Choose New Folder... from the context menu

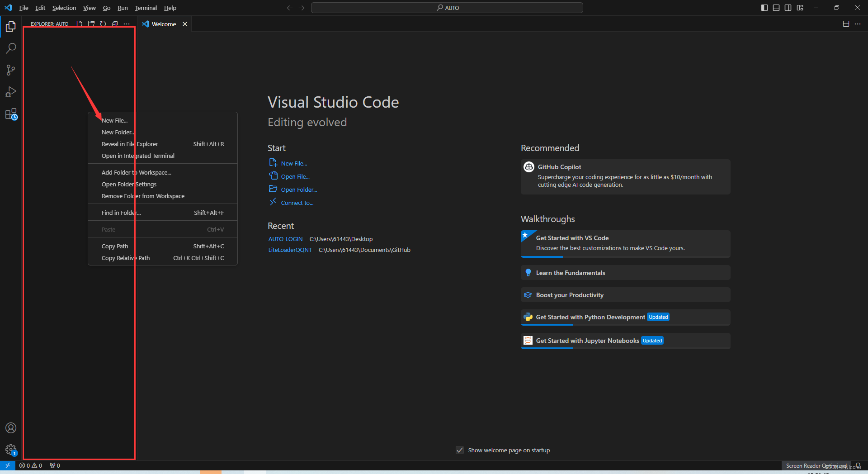(163, 132)
